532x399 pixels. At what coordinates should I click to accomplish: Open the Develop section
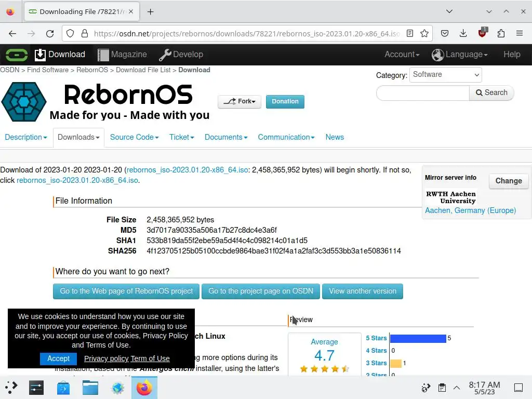181,54
